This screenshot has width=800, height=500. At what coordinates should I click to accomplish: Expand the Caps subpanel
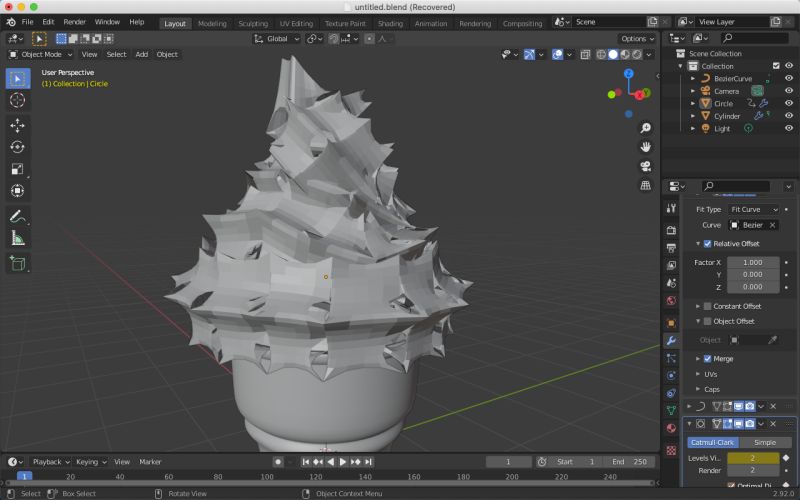pyautogui.click(x=698, y=389)
